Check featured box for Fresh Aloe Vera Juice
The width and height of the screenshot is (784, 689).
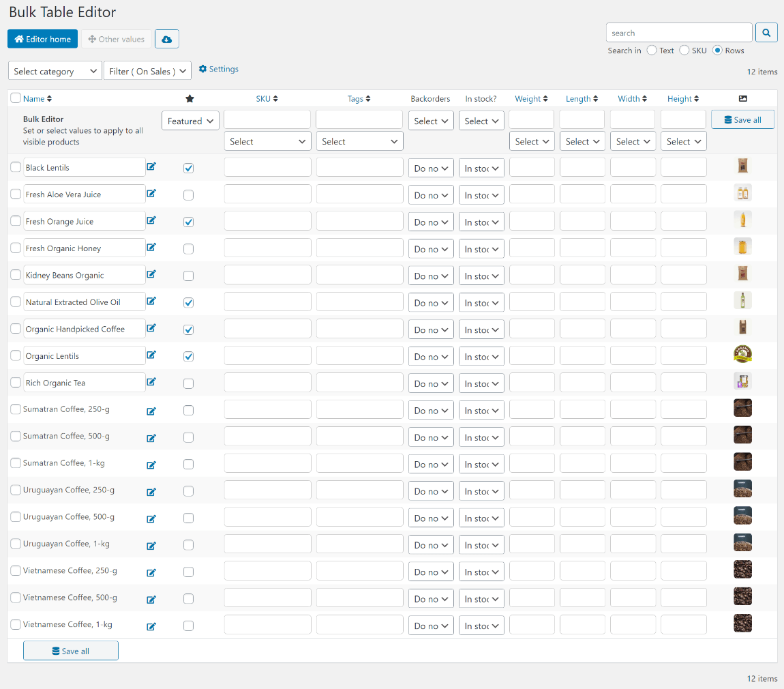tap(188, 195)
